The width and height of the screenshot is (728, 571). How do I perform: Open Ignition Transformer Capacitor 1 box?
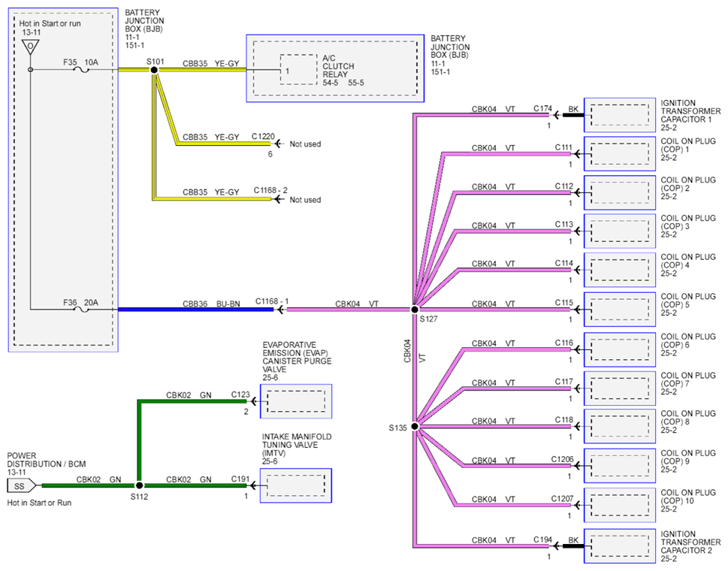tap(620, 115)
